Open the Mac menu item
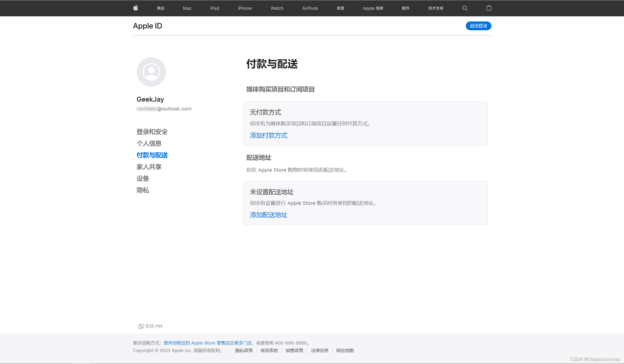Screen dimensions: 624x364 pos(187,8)
